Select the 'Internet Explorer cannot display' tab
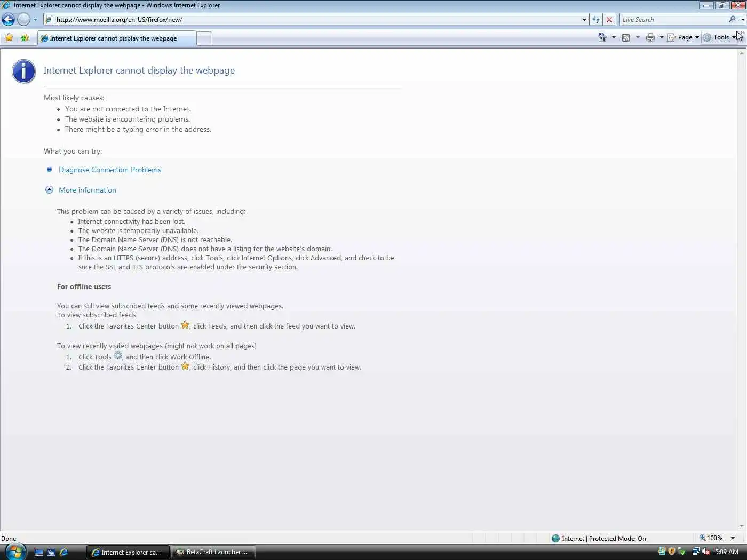The image size is (747, 560). [x=116, y=38]
